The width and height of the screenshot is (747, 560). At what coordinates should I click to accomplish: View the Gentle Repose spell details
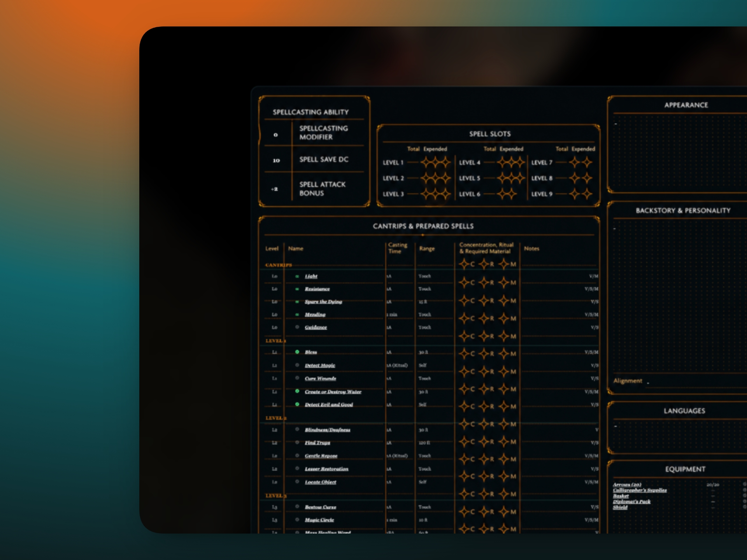pyautogui.click(x=321, y=456)
